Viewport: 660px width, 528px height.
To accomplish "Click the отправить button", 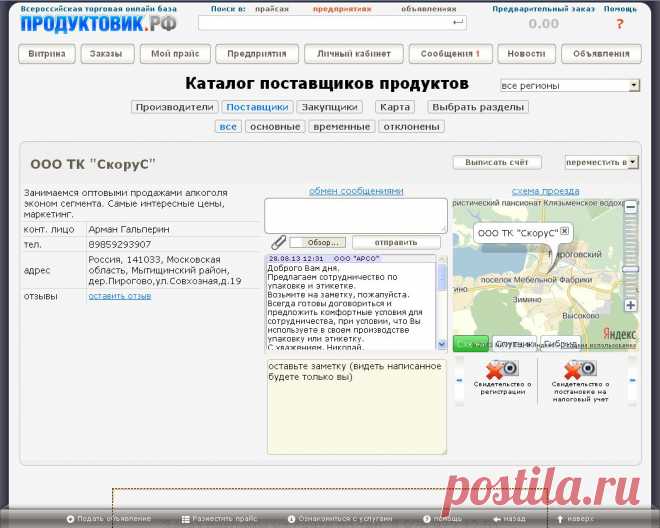I will [x=396, y=243].
